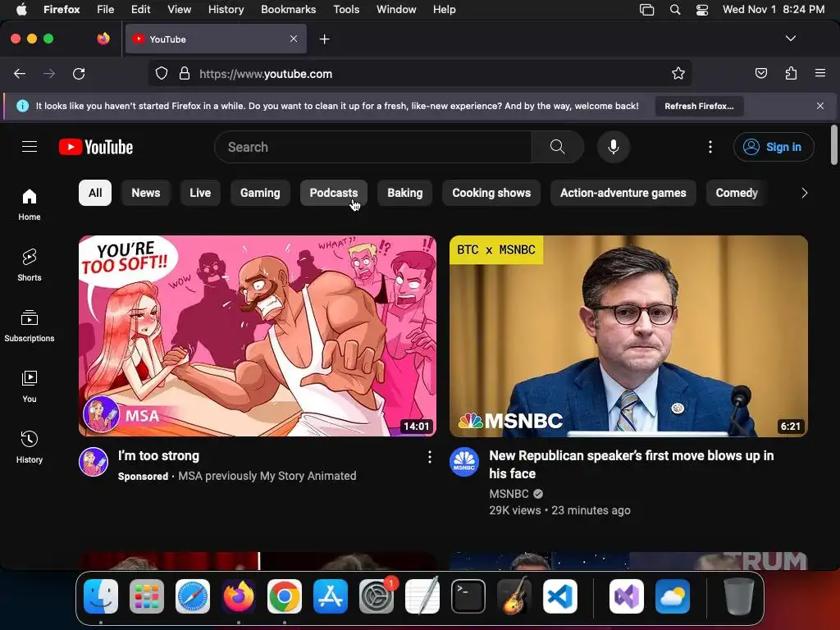Click MSA channel avatar below the thumbnail
Image resolution: width=840 pixels, height=630 pixels.
tap(94, 462)
